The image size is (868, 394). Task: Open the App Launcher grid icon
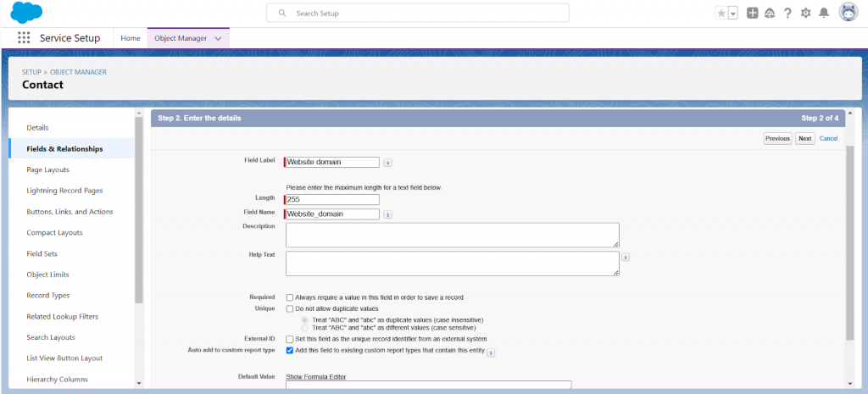tap(24, 38)
